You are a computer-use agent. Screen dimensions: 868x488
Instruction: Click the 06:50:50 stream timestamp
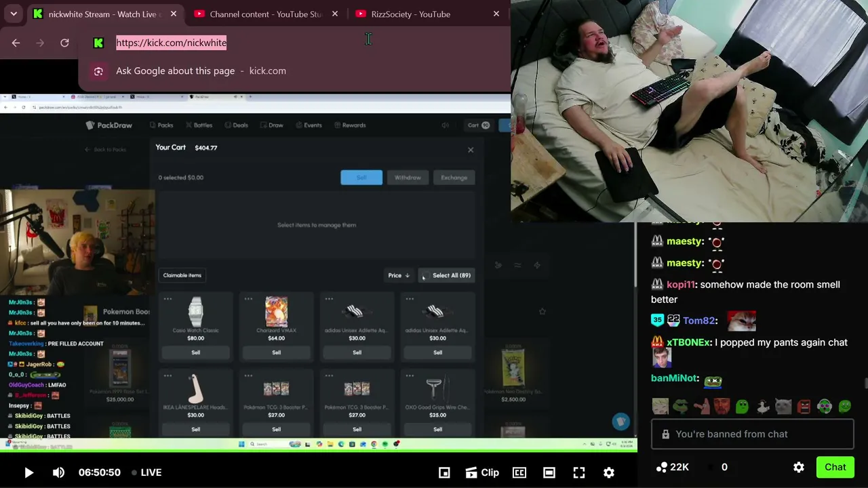point(100,472)
